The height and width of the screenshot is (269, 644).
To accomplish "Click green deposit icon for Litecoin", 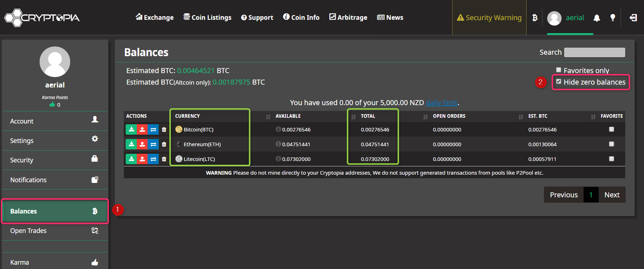I will click(x=131, y=159).
